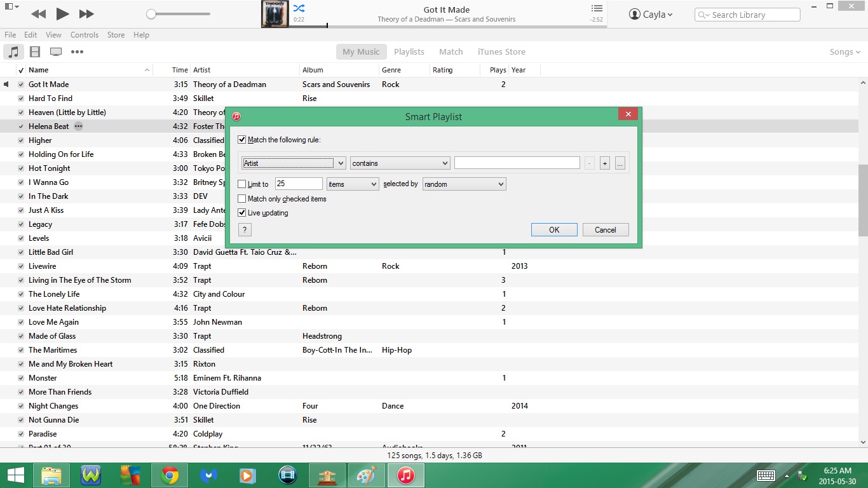Open the selected by random dropdown
Viewport: 868px width, 488px height.
(465, 184)
